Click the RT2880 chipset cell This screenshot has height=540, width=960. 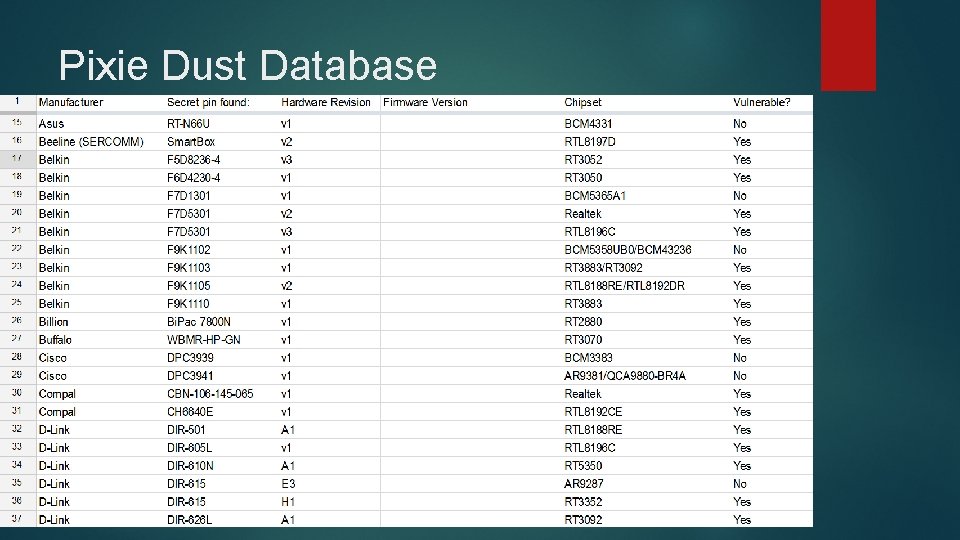pos(583,322)
